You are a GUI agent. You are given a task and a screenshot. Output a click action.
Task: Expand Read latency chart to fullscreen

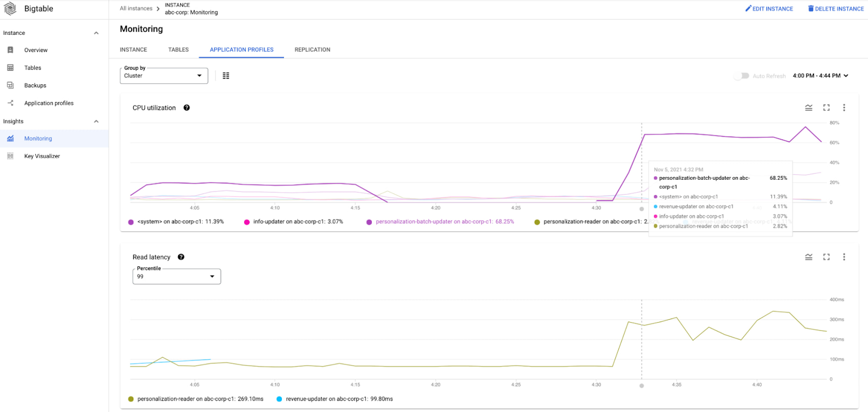(827, 257)
